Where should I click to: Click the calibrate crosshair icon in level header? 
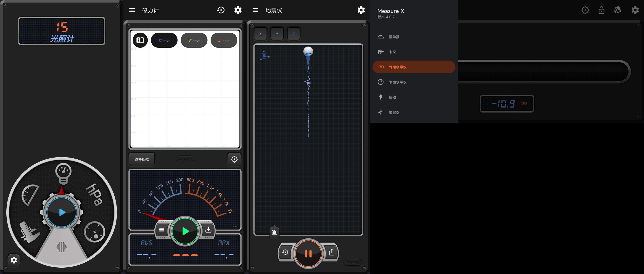click(x=585, y=10)
